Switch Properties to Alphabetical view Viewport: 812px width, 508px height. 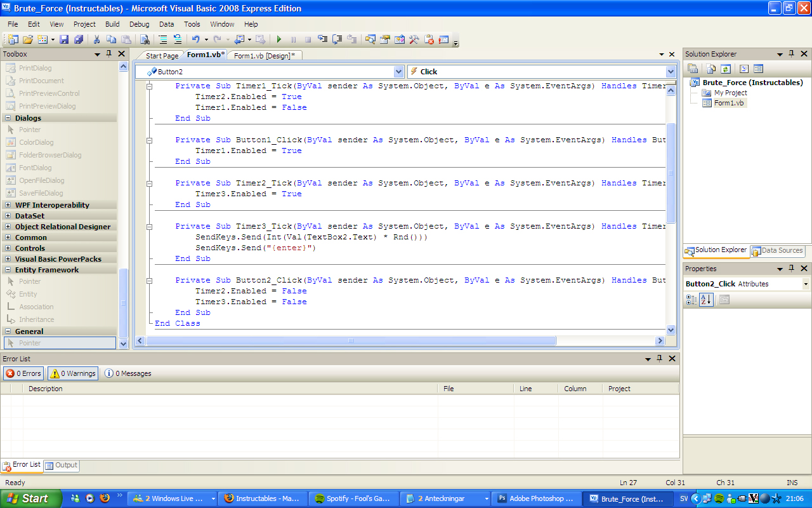click(706, 300)
